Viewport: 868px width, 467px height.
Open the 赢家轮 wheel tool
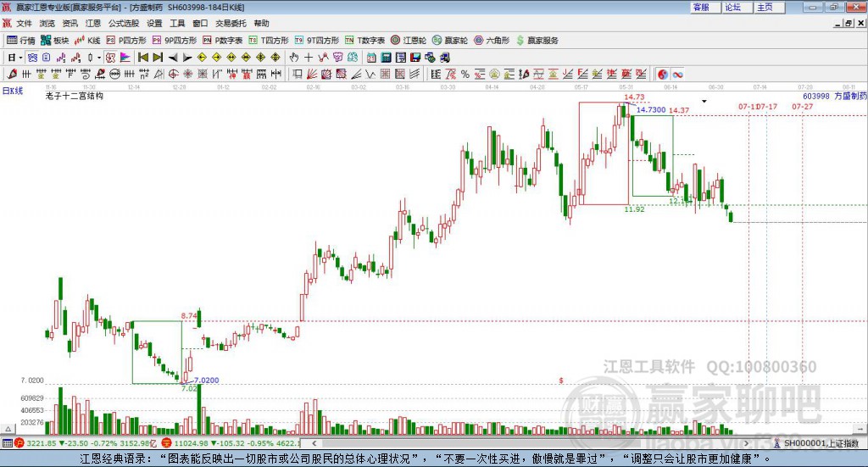click(x=450, y=41)
